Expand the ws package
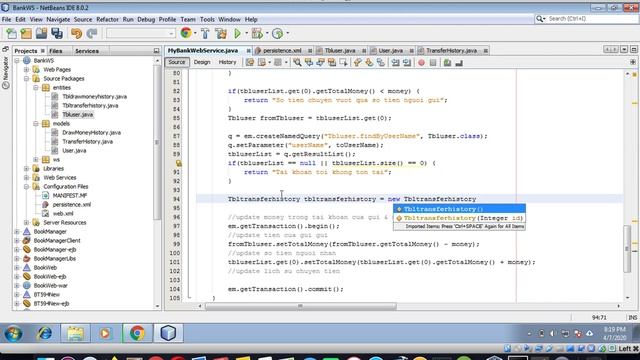This screenshot has width=640, height=360. click(36, 159)
